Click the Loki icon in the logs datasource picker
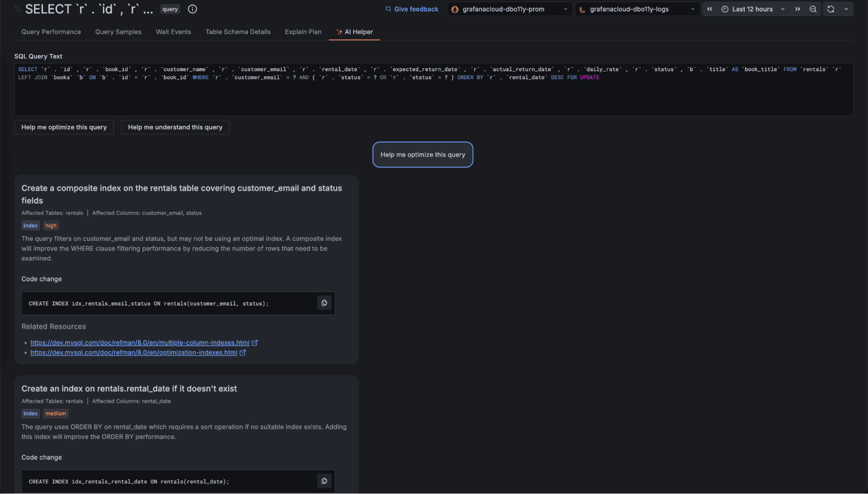 coord(582,9)
